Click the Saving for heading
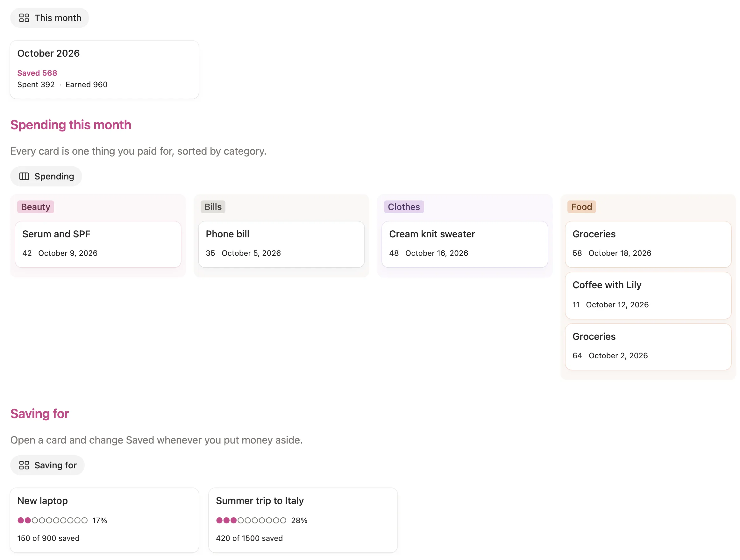Viewport: 740px width, 560px height. pos(39,414)
